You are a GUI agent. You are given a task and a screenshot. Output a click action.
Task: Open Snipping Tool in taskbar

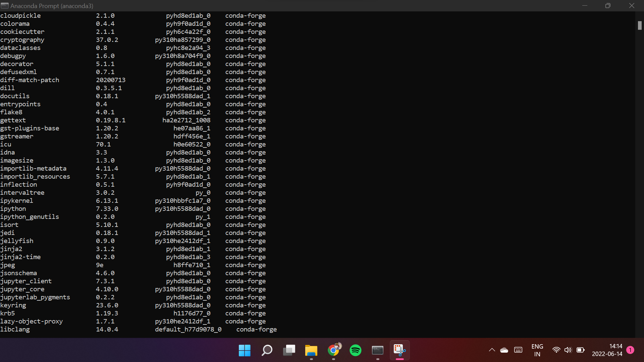(x=399, y=350)
